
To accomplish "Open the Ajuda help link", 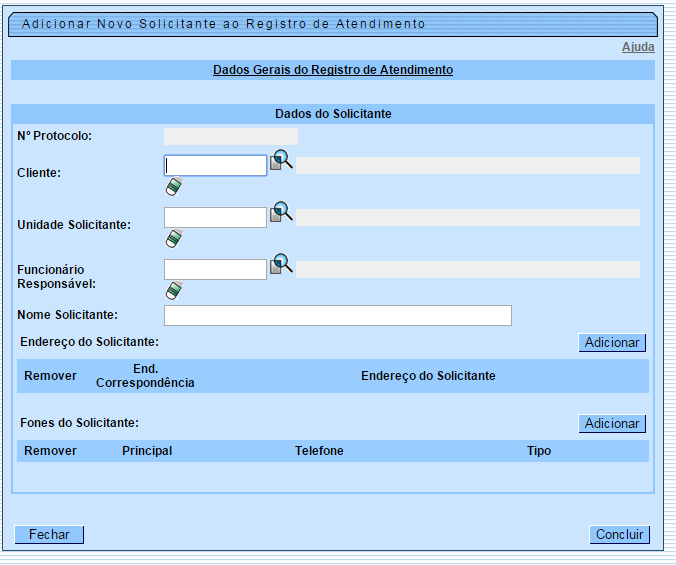I will (638, 47).
